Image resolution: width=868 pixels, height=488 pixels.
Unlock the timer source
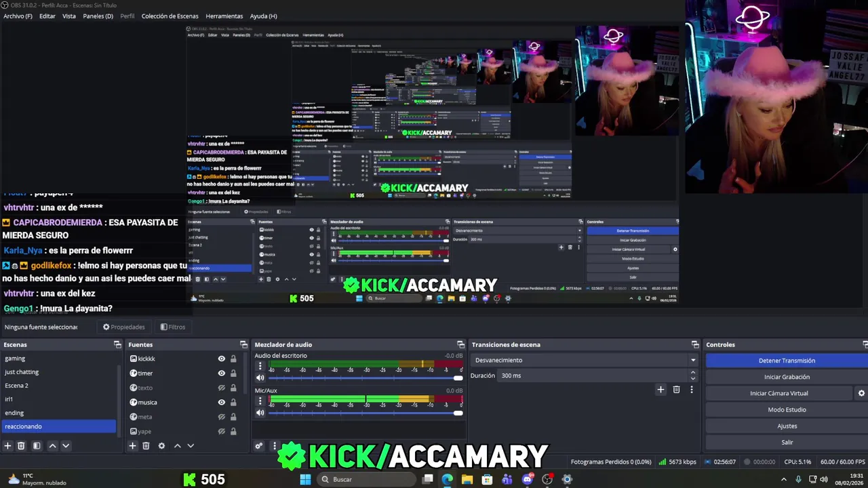[233, 373]
